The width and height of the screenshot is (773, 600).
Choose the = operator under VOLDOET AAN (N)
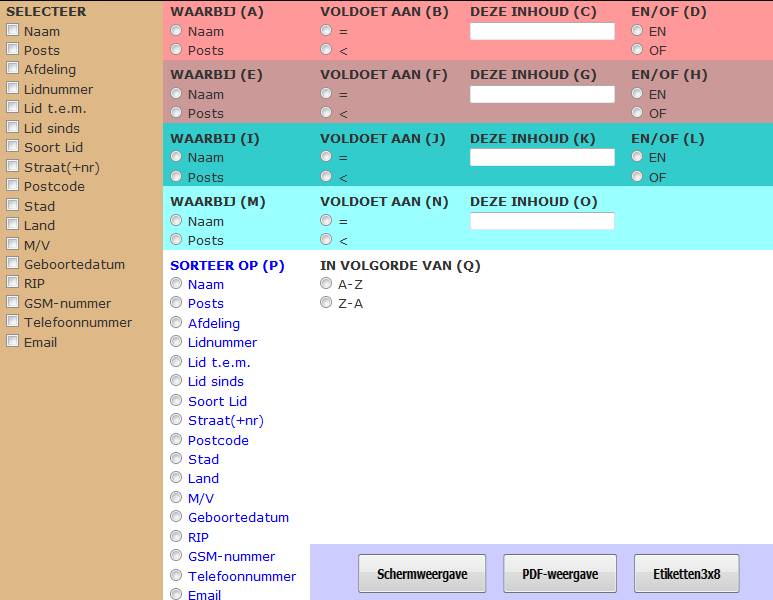326,220
